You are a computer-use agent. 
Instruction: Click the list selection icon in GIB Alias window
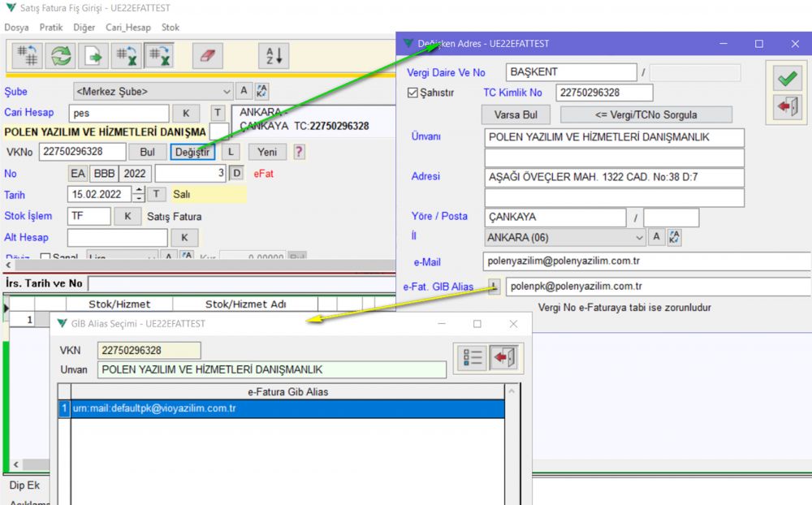(472, 357)
